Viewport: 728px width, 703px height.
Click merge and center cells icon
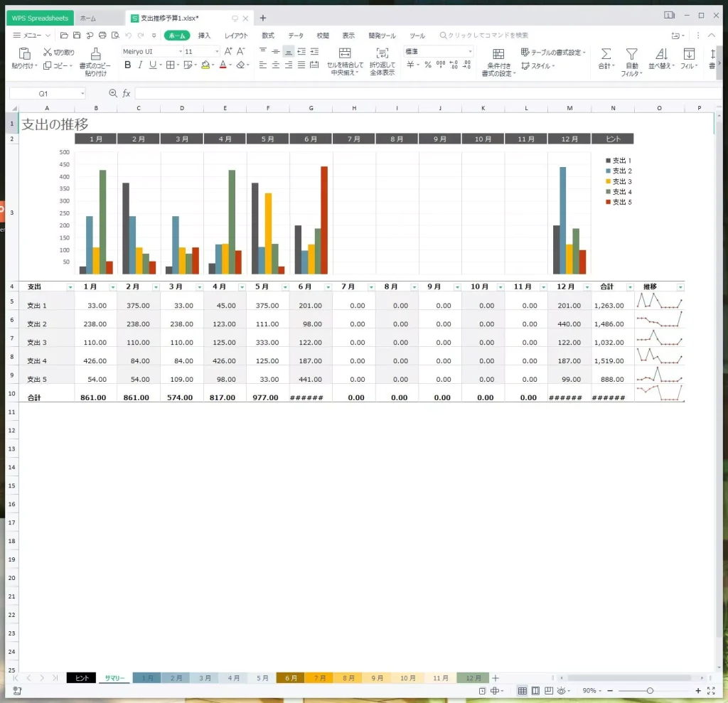345,53
